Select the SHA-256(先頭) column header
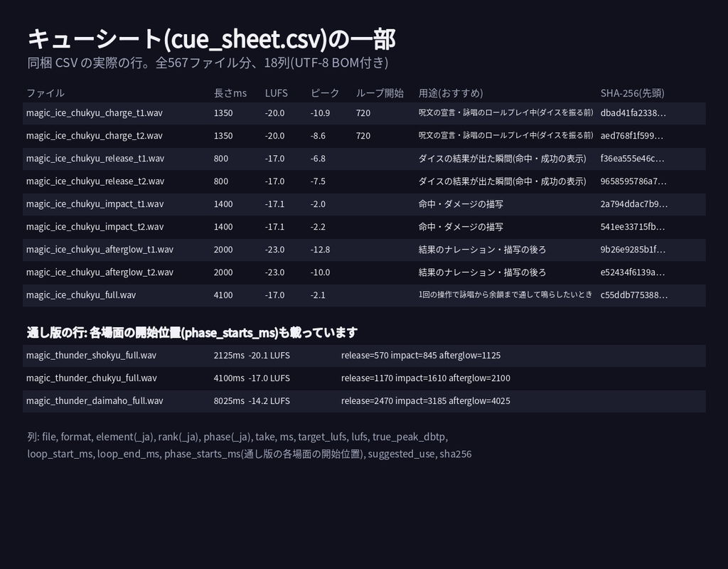This screenshot has height=569, width=728. pyautogui.click(x=632, y=93)
